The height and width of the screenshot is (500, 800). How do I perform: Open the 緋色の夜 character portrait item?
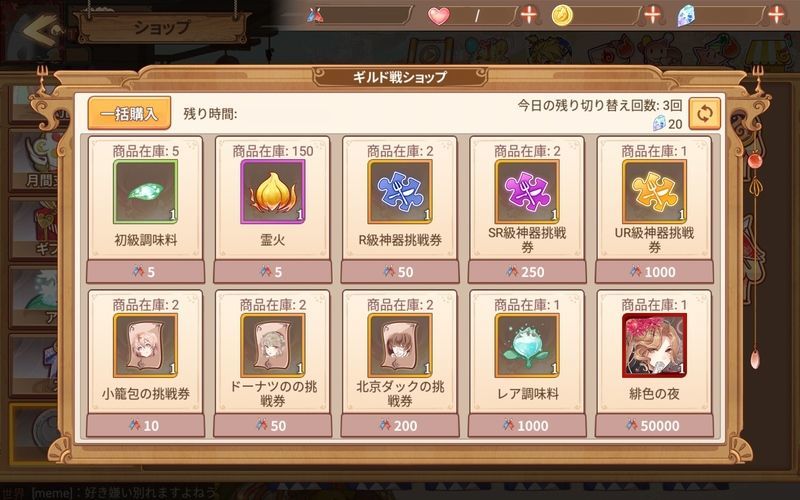[654, 345]
